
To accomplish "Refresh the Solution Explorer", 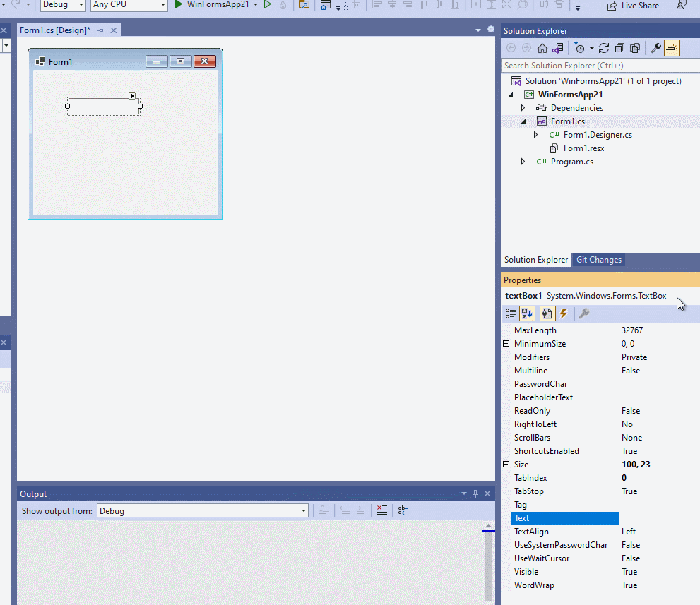I will click(604, 47).
